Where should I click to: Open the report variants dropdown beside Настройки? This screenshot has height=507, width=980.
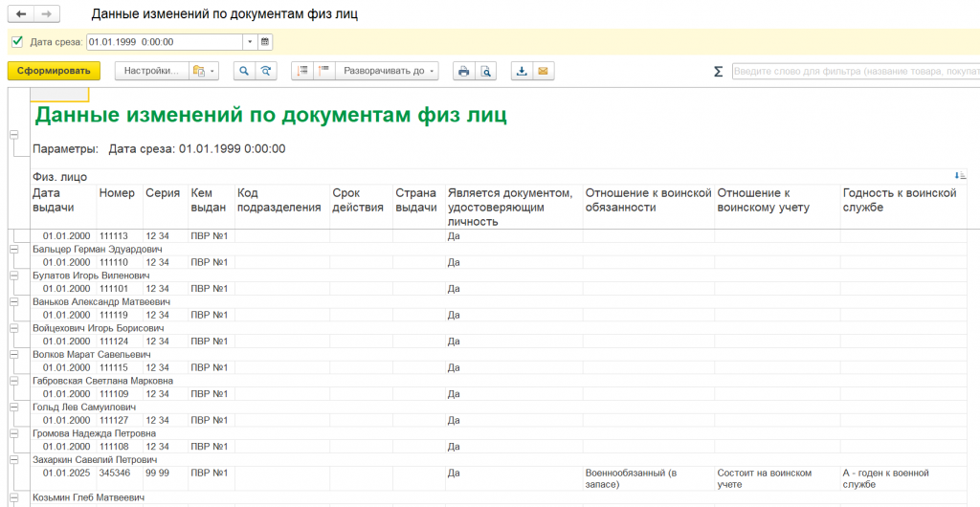204,71
